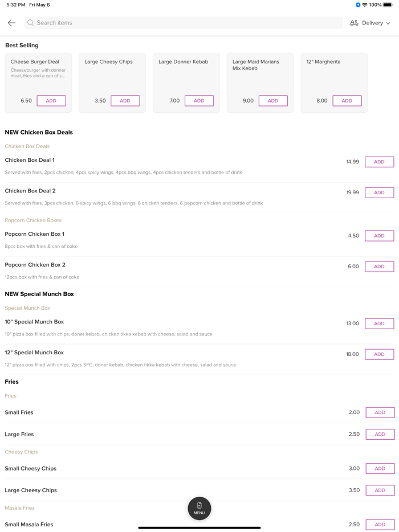Open the floating Menu button
399x532 pixels.
[x=199, y=508]
